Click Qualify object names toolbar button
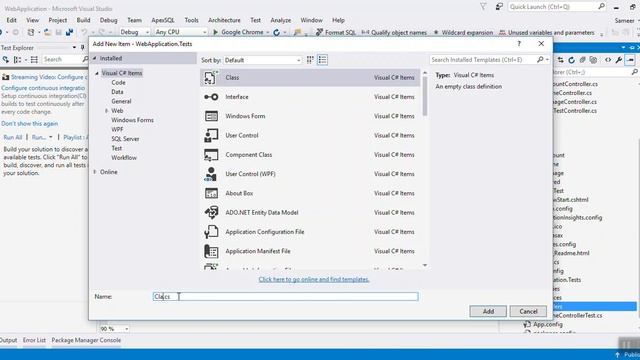The width and height of the screenshot is (640, 360). 394,32
